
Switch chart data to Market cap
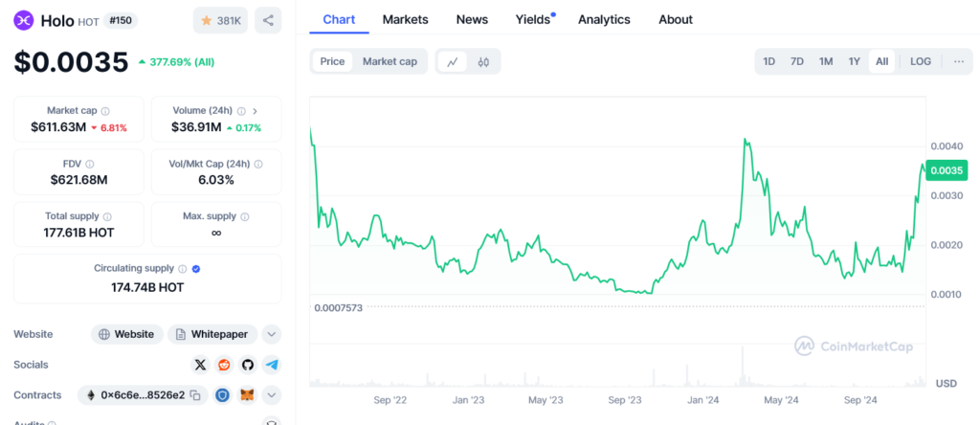pyautogui.click(x=390, y=61)
